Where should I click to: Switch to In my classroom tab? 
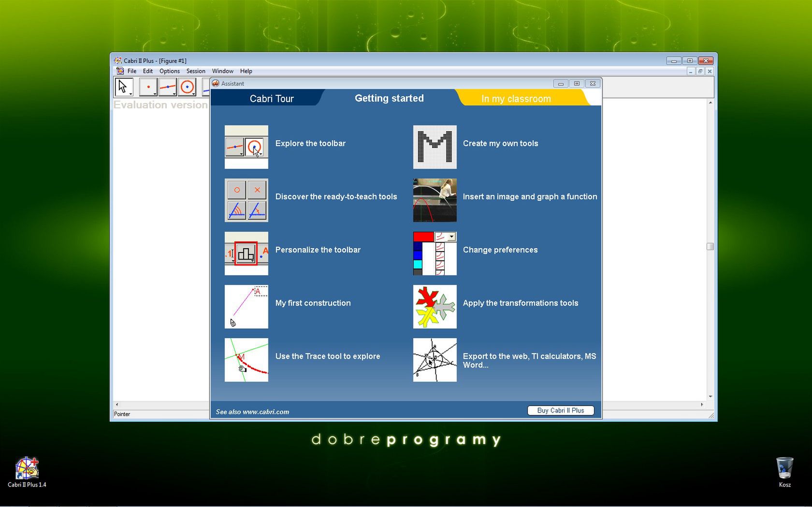[x=516, y=99]
